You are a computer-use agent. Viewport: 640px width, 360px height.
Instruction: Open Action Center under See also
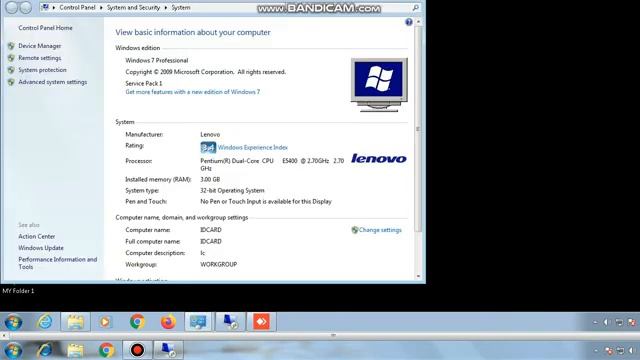click(x=37, y=236)
